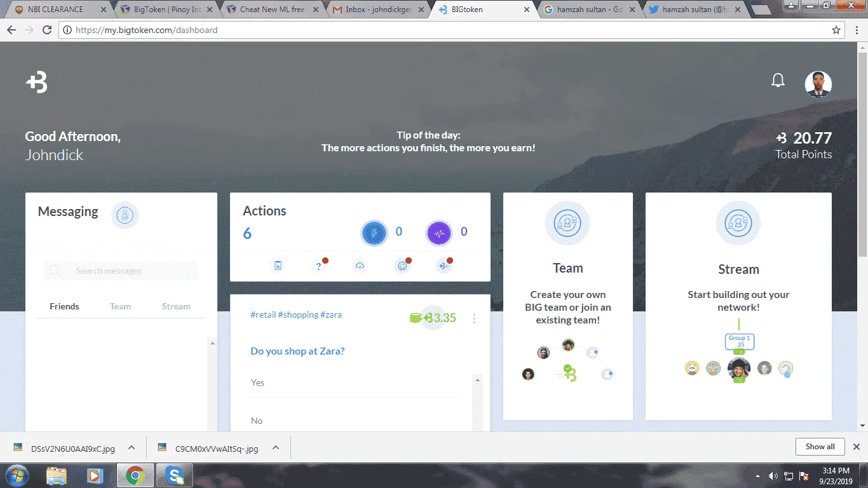Image resolution: width=868 pixels, height=488 pixels.
Task: Open the BIGtoken logo home link
Action: (37, 83)
